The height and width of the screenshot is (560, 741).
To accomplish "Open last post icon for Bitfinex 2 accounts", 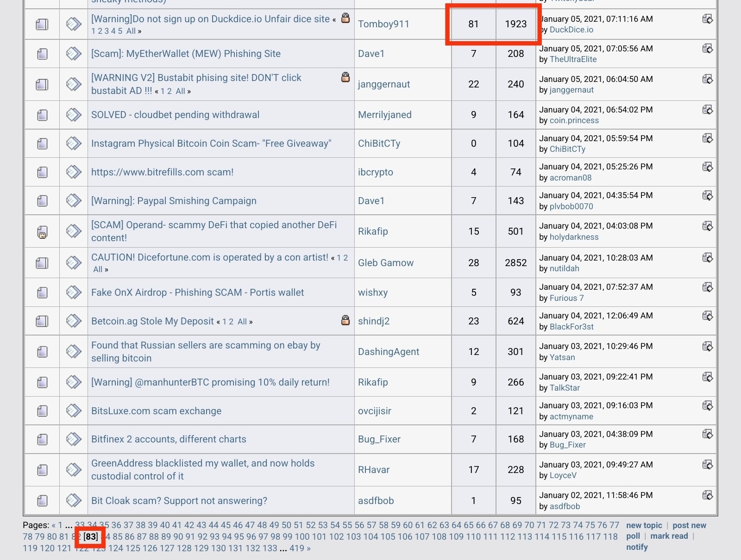I will (708, 434).
